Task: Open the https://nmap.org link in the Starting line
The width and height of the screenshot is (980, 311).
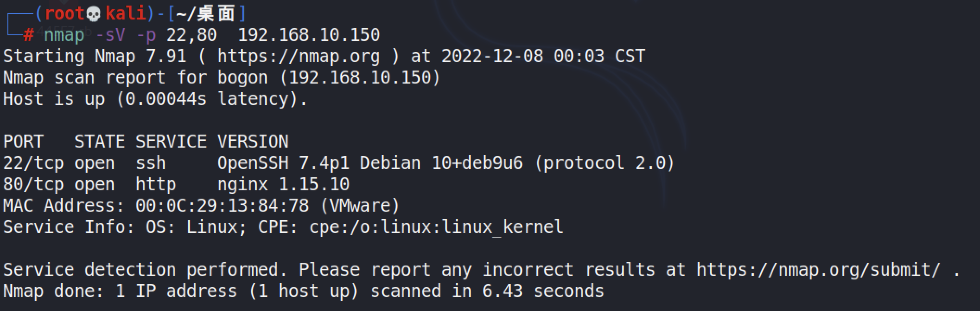Action: [298, 56]
